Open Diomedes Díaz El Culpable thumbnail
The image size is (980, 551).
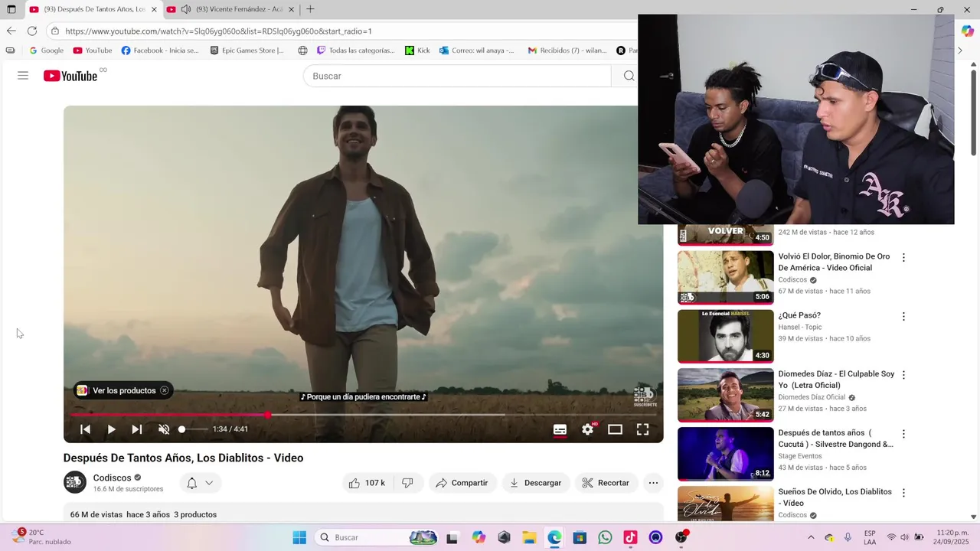[x=726, y=395]
